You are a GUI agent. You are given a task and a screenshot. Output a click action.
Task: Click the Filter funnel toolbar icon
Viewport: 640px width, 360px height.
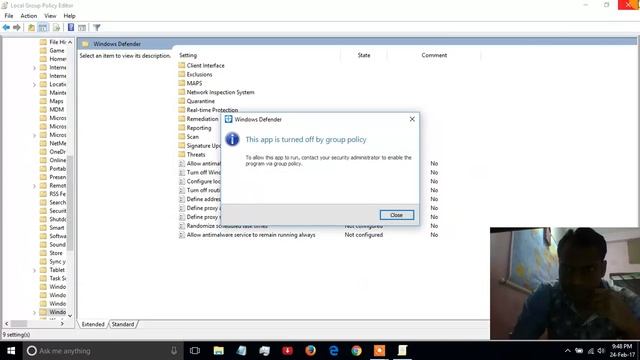pyautogui.click(x=97, y=28)
